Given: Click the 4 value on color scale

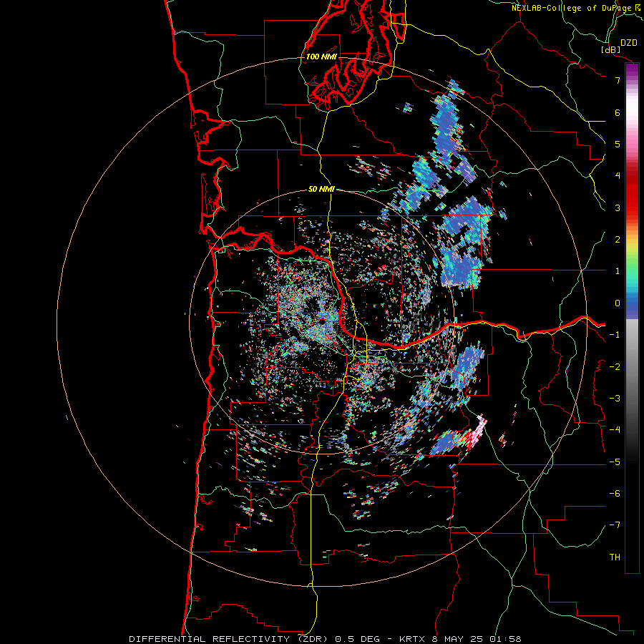Looking at the screenshot, I should pos(618,176).
